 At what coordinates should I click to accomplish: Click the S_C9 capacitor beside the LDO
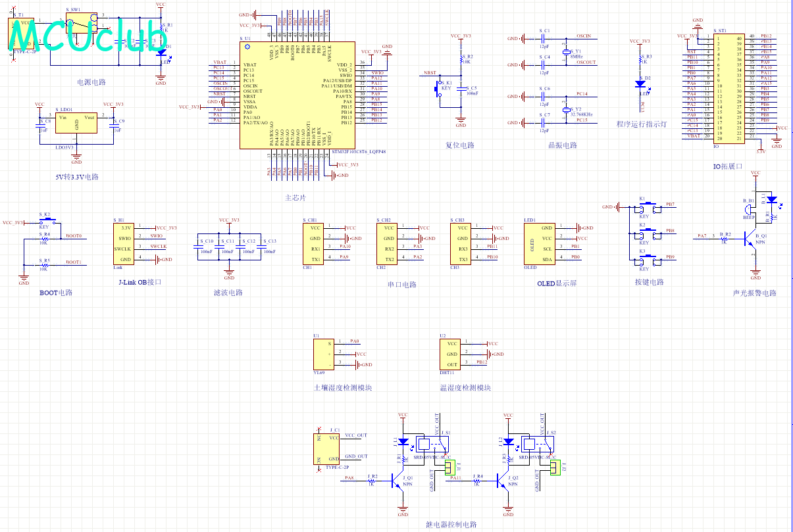(114, 126)
